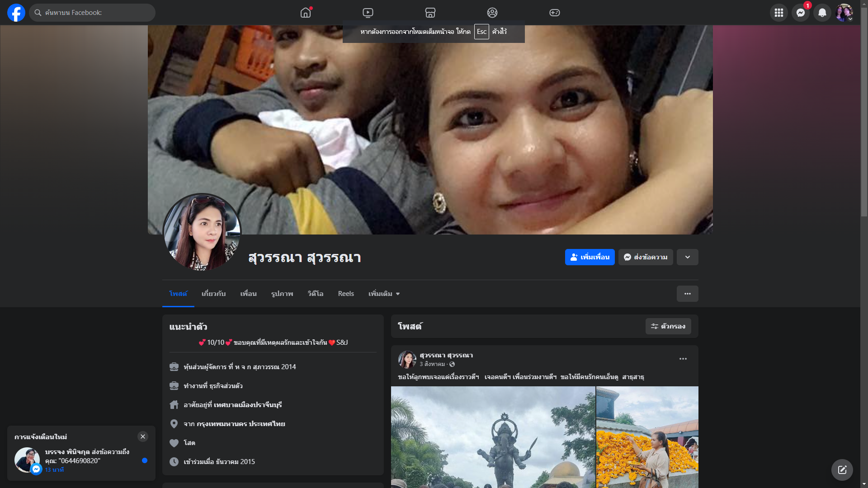Switch to the เกี่ยวกับ tab
This screenshot has width=868, height=488.
(213, 294)
